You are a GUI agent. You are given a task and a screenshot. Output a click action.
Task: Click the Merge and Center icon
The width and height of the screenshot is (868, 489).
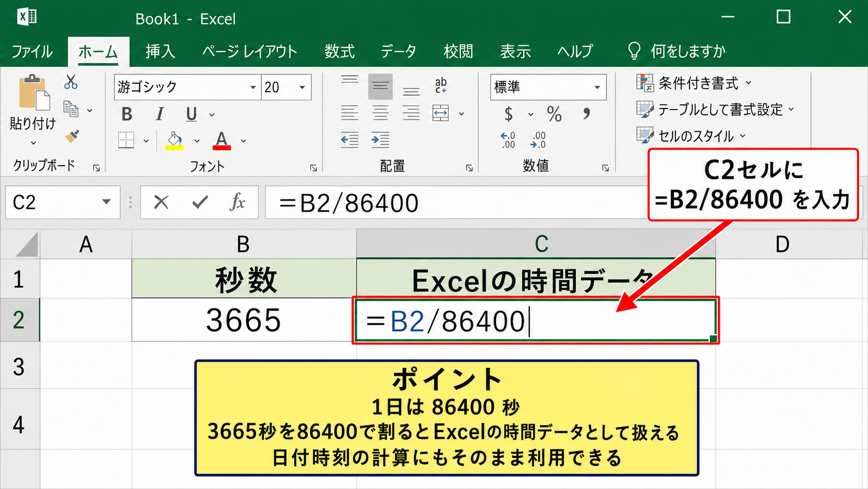(441, 113)
